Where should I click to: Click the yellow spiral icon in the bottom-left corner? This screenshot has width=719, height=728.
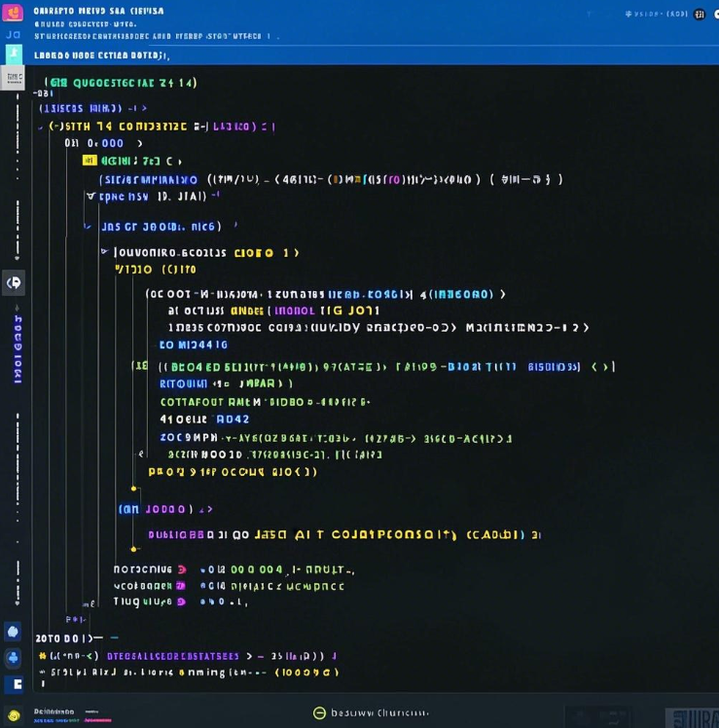click(14, 715)
